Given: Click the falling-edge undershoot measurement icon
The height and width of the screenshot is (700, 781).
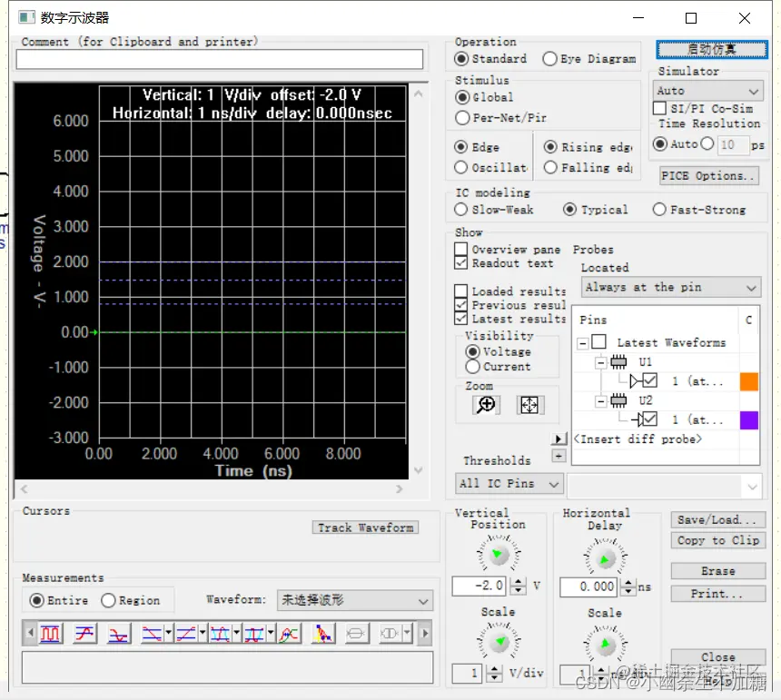Looking at the screenshot, I should coord(119,634).
